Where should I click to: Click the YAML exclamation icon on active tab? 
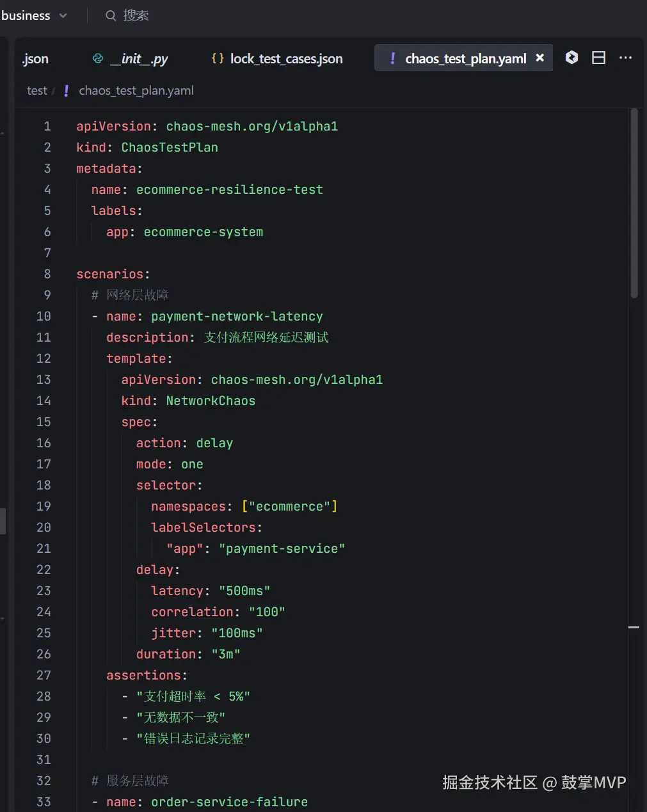click(x=392, y=59)
